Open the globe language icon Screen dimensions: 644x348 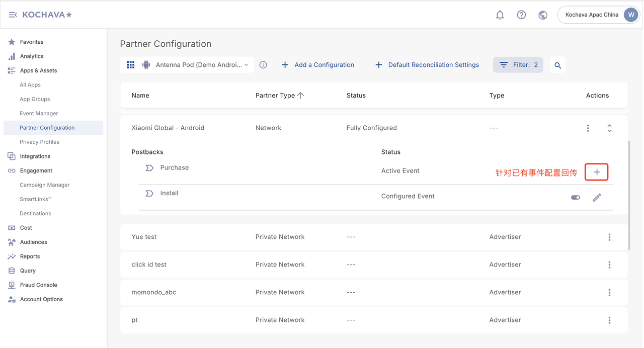(542, 15)
